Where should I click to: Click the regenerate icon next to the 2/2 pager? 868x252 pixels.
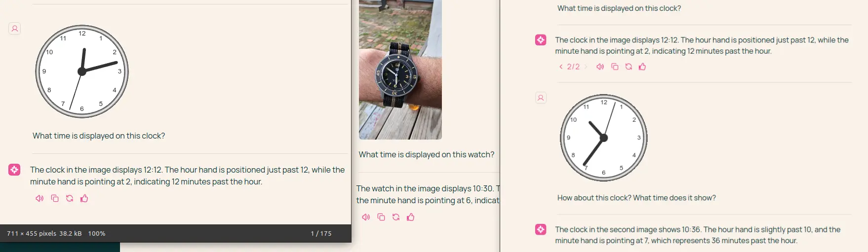point(629,67)
